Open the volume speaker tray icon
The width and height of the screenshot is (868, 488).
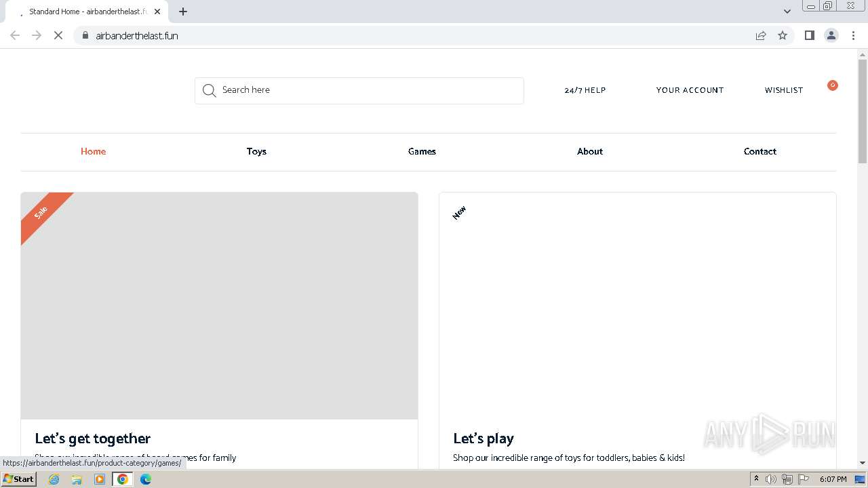coord(771,479)
